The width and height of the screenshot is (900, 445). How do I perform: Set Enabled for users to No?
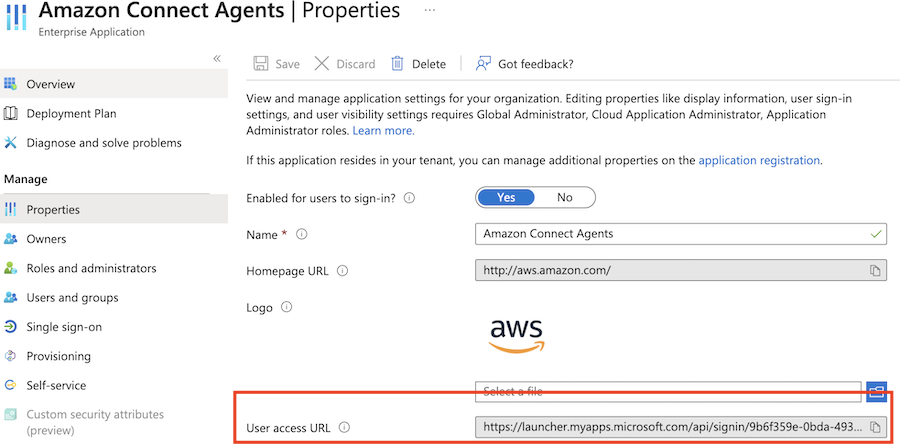click(565, 197)
